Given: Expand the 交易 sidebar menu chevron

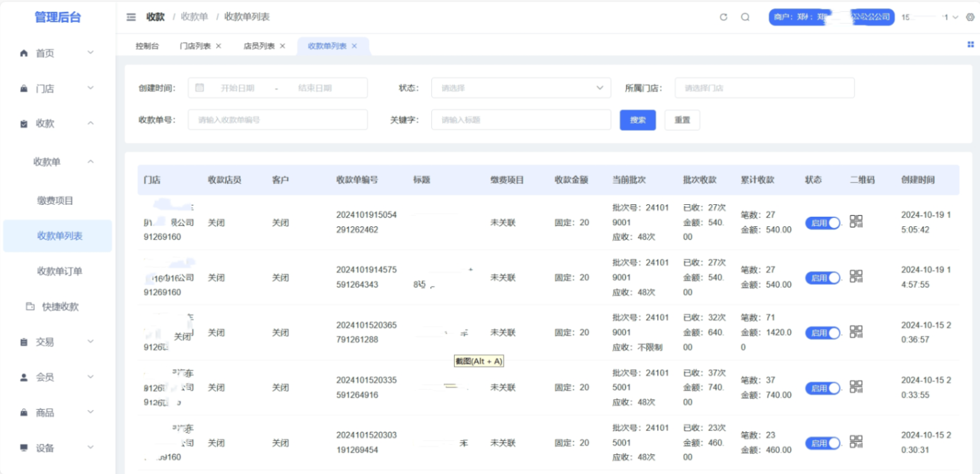Looking at the screenshot, I should [90, 342].
